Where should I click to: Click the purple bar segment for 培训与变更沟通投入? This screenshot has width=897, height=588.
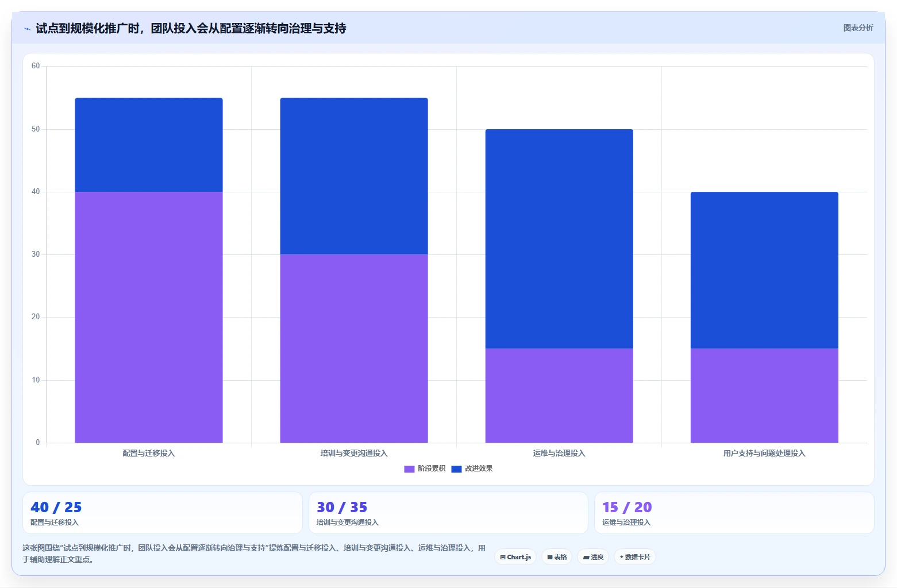[354, 349]
